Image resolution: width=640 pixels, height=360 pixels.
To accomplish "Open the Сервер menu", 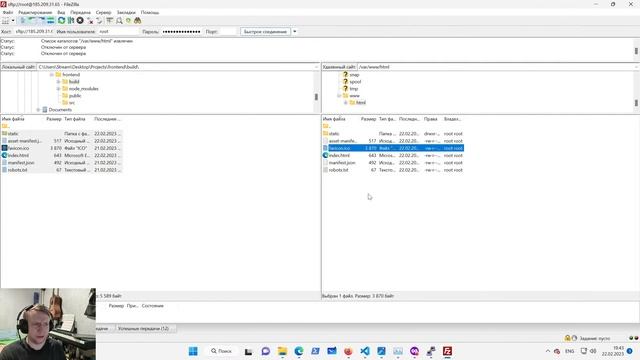I will point(103,12).
